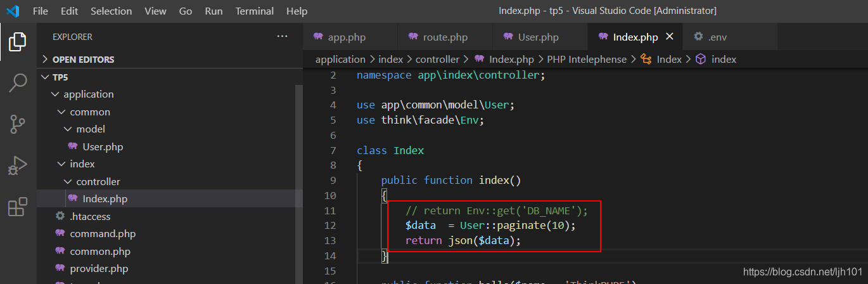Click the application breadcrumb segment
Viewport: 868px width, 284px height.
[x=340, y=59]
